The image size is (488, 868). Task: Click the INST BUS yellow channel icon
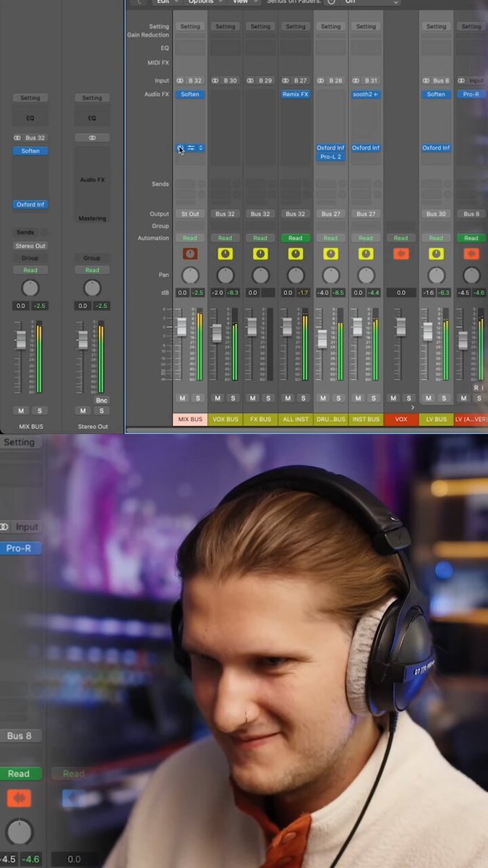pos(366,254)
